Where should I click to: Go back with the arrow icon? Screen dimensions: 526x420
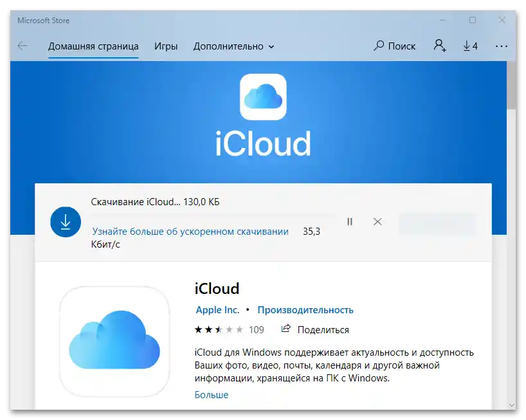coord(23,46)
